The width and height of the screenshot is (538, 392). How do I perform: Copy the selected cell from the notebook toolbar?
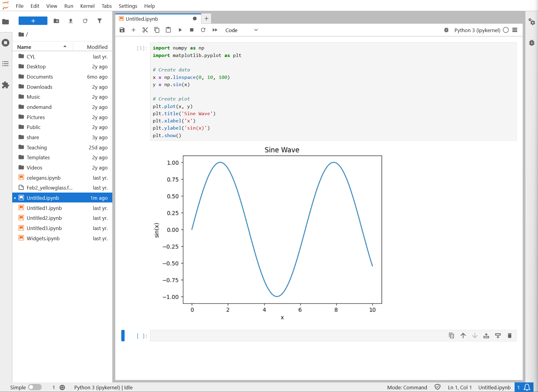click(x=157, y=30)
